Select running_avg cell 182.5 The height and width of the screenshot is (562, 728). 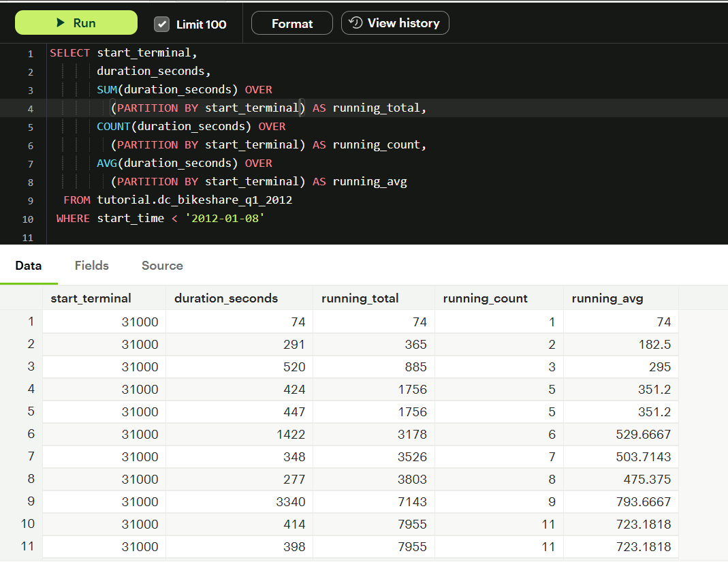(621, 344)
